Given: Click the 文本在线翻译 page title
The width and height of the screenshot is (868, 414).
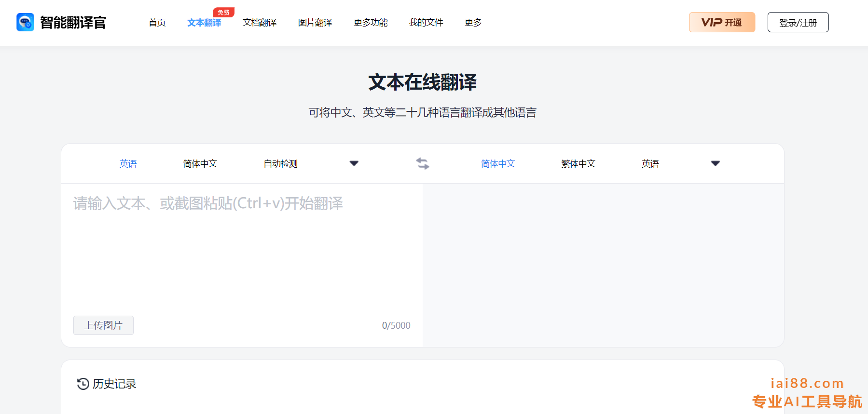Looking at the screenshot, I should tap(423, 82).
